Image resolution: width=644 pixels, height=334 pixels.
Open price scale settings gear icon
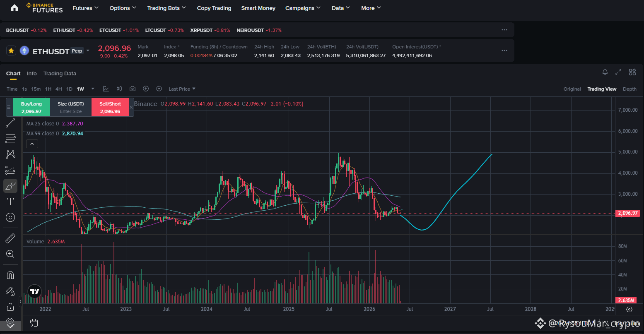click(629, 309)
